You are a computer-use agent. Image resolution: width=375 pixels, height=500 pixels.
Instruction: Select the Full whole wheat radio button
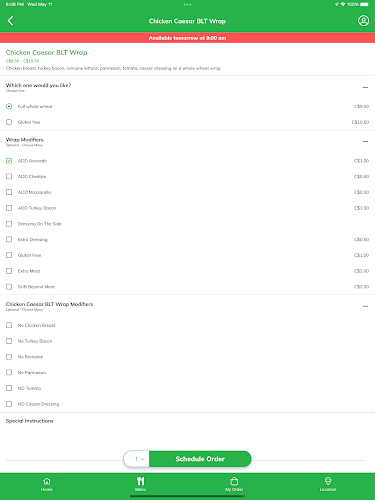pos(9,106)
